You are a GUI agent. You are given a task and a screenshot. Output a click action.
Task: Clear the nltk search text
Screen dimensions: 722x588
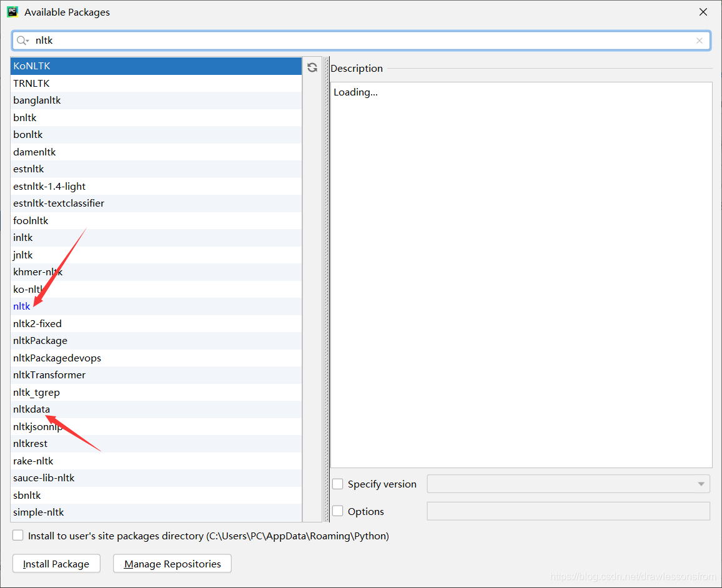pyautogui.click(x=700, y=41)
